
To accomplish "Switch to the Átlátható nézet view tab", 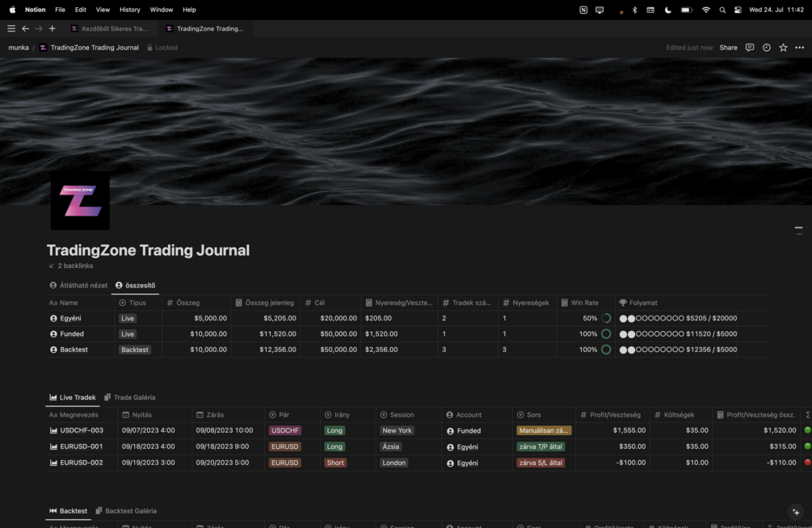I will coord(78,285).
